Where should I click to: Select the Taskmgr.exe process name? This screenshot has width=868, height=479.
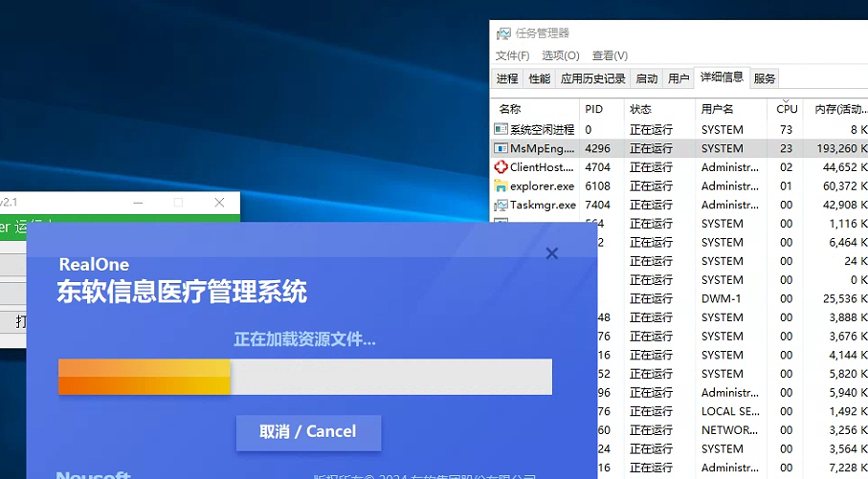point(543,206)
